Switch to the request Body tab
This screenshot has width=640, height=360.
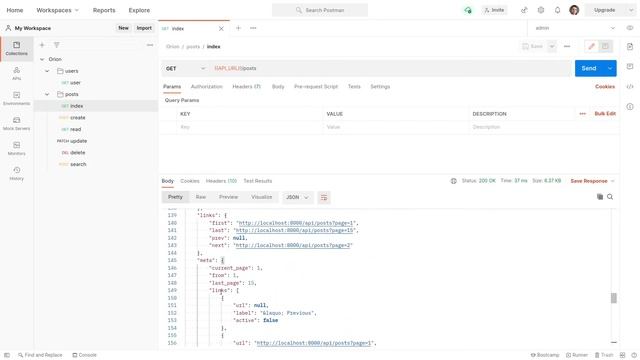(x=278, y=87)
